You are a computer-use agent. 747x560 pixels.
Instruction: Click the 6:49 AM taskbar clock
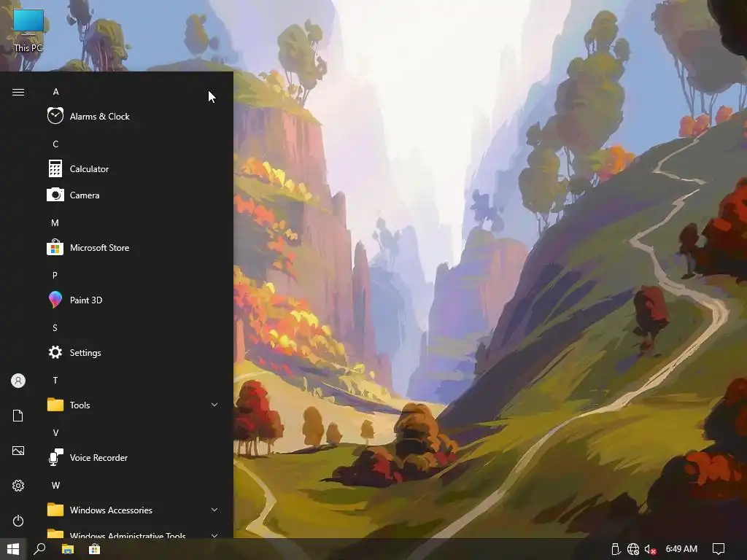click(x=681, y=549)
